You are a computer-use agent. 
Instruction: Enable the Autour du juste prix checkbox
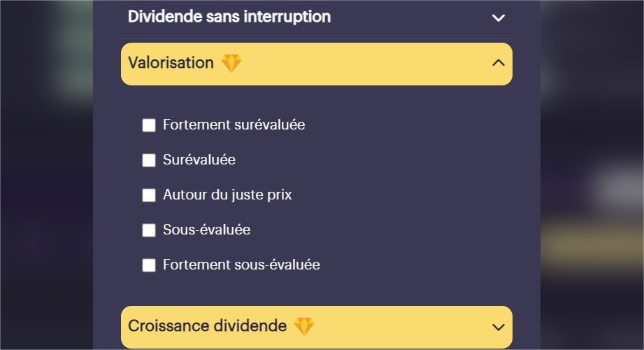[x=149, y=195]
